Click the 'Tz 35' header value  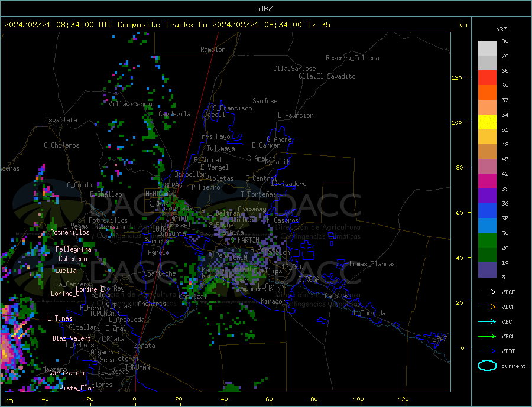pos(318,25)
